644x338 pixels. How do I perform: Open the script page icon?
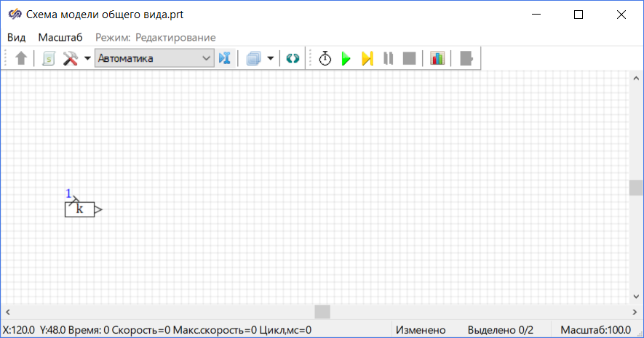coord(49,59)
